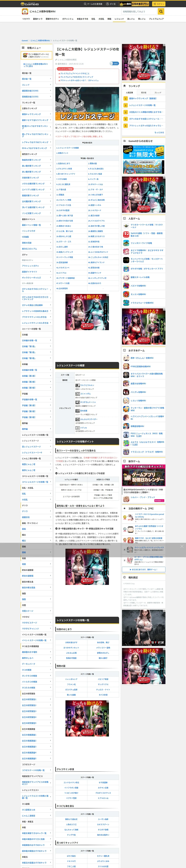Click the ad info icon on top-right banner
Image resolution: width=186 pixels, height=868 pixels.
[164, 45]
